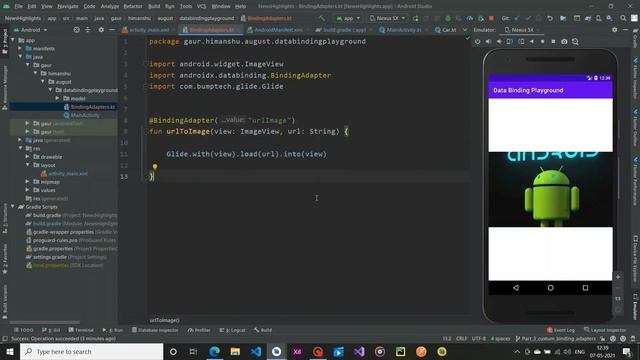
Task: Open the Terminal tool window
Action: (81, 330)
